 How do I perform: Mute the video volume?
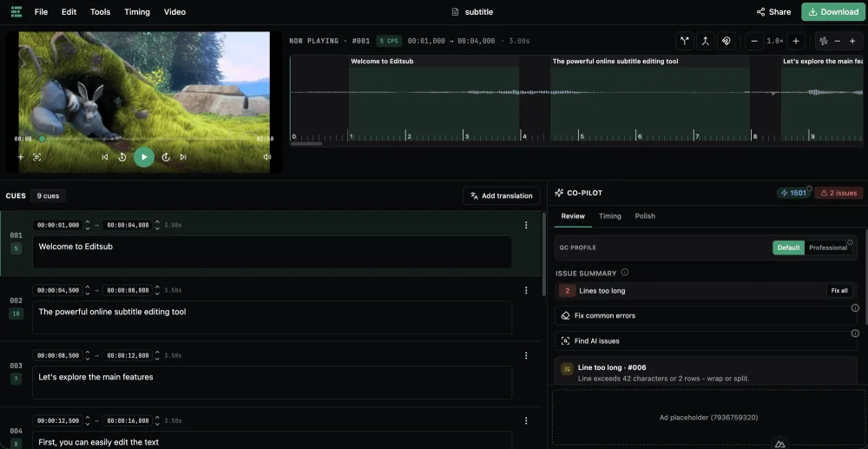click(267, 156)
